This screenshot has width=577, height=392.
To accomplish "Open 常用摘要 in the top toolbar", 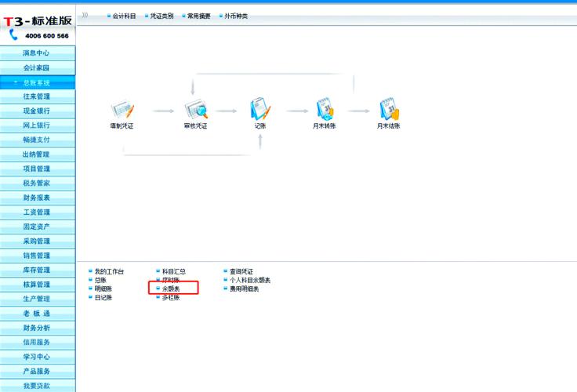I will coord(198,16).
